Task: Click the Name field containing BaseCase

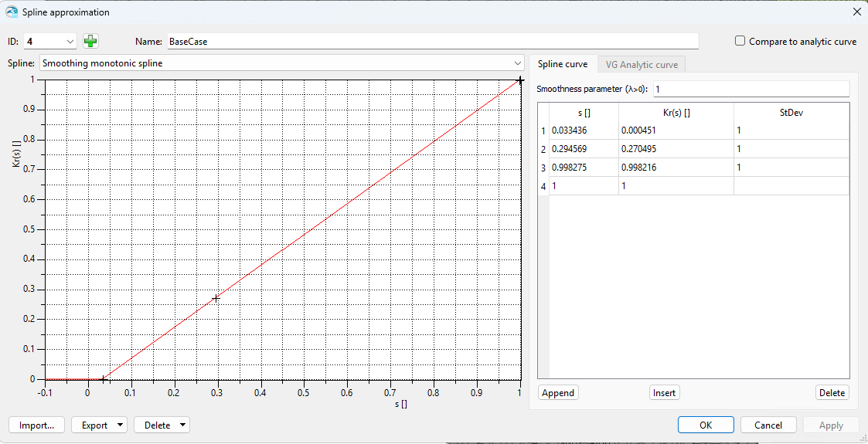Action: click(x=433, y=42)
